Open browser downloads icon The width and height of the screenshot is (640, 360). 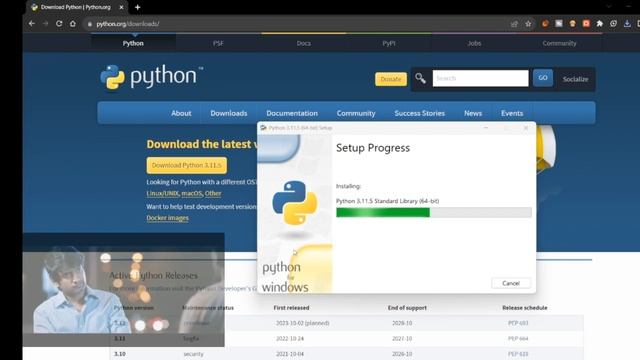pyautogui.click(x=627, y=24)
